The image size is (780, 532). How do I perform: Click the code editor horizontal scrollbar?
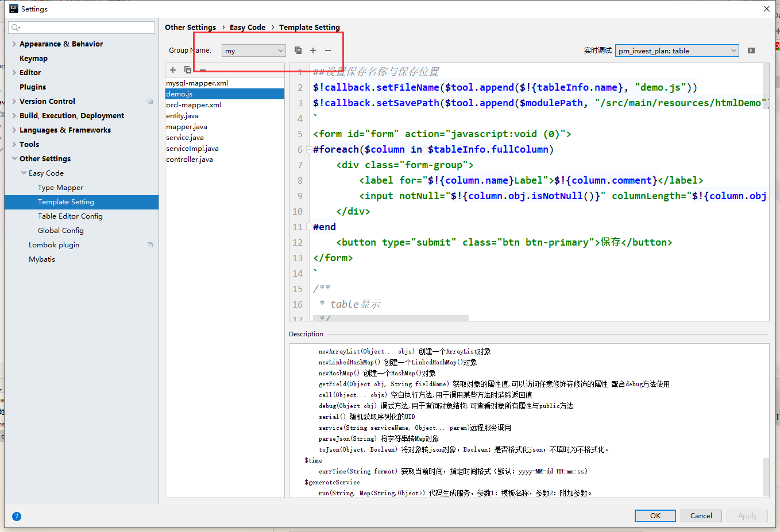point(391,318)
